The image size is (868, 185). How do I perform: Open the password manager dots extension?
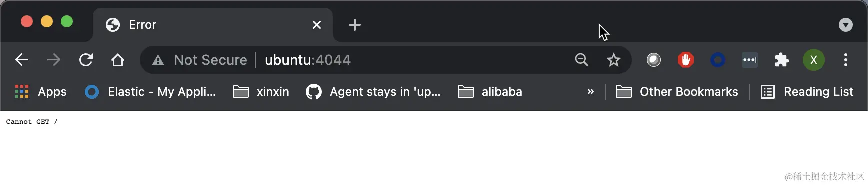pos(750,60)
